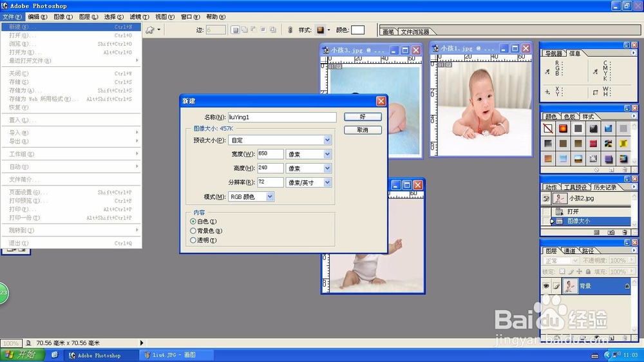The height and width of the screenshot is (362, 644).
Task: Click the lock icon on 背景 layer
Action: [627, 286]
